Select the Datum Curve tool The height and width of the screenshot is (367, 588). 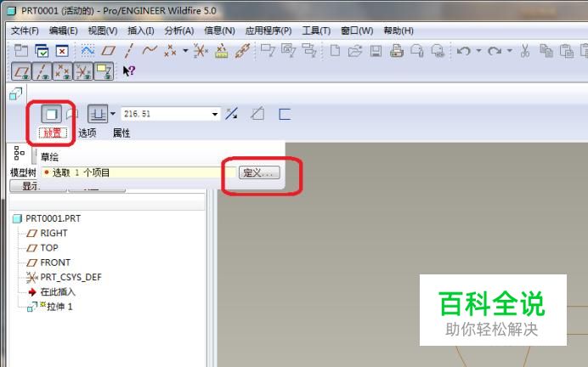click(x=150, y=50)
